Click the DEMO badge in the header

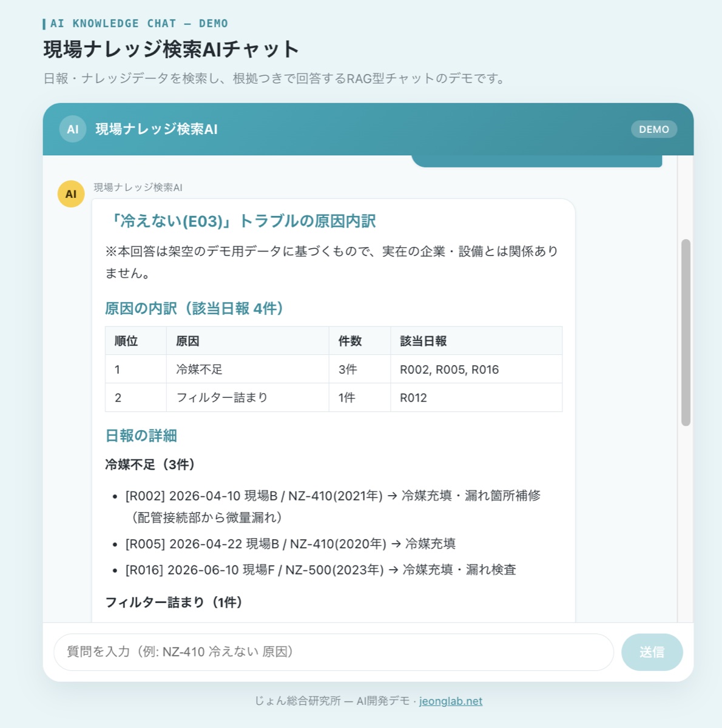click(654, 129)
